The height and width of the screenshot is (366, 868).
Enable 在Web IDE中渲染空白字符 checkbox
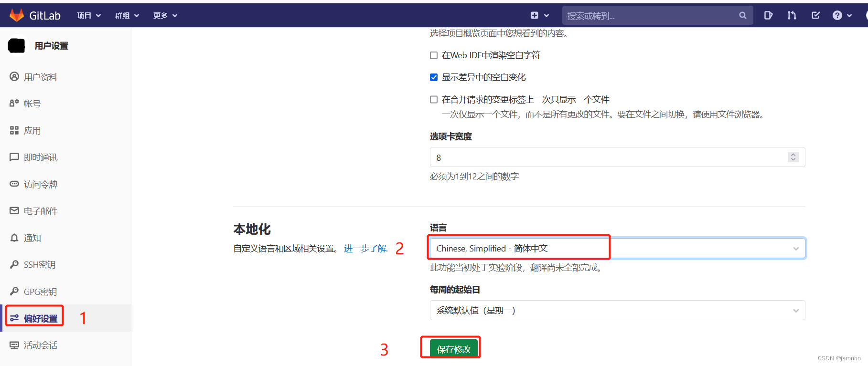pos(434,55)
